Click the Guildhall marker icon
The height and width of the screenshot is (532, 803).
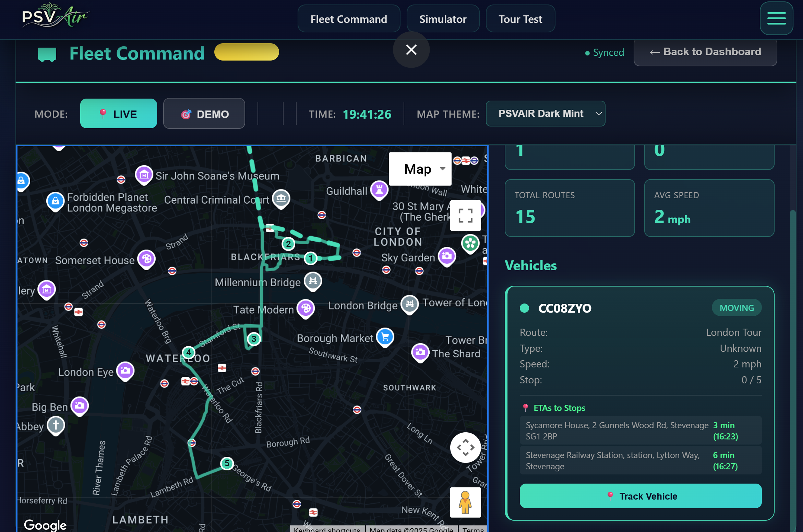tap(379, 190)
